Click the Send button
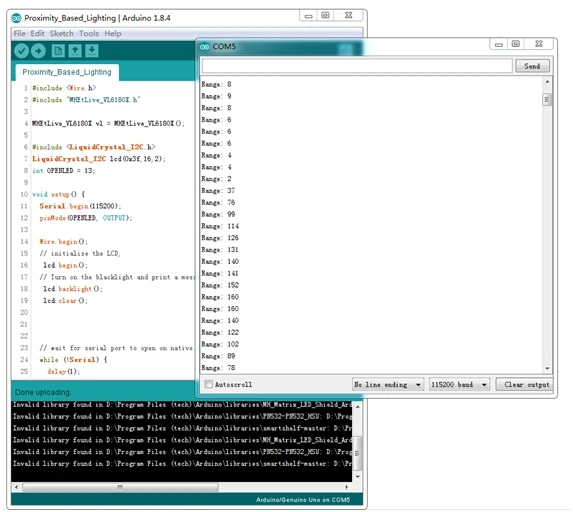The height and width of the screenshot is (512, 573). pyautogui.click(x=532, y=66)
